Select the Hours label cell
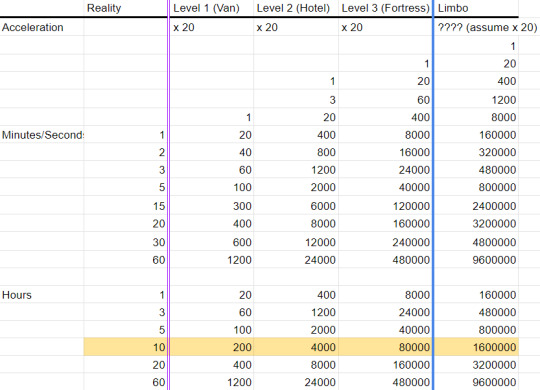 42,295
